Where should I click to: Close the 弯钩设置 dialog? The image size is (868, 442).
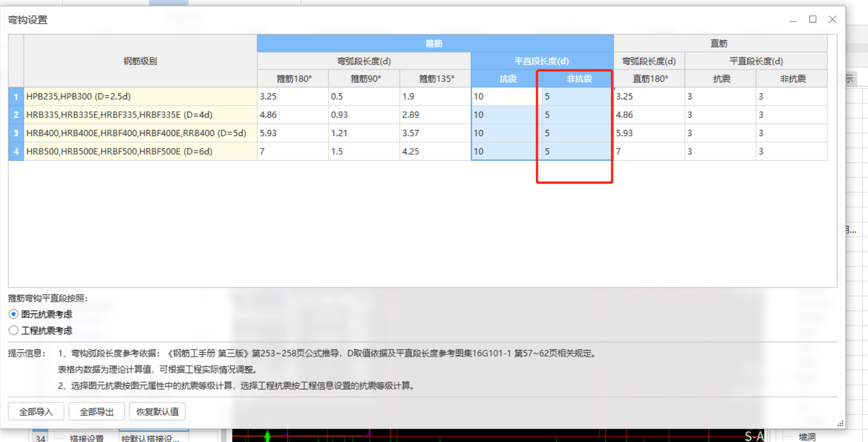pos(832,19)
